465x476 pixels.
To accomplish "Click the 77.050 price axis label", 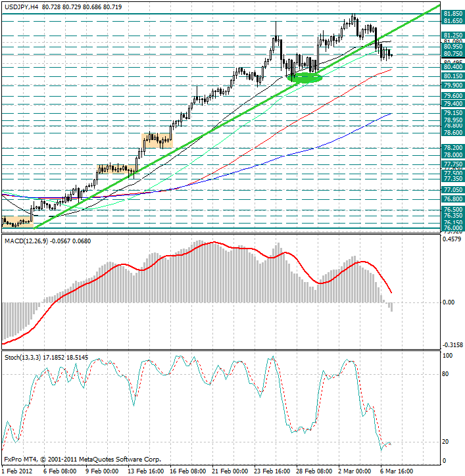I will click(x=453, y=190).
